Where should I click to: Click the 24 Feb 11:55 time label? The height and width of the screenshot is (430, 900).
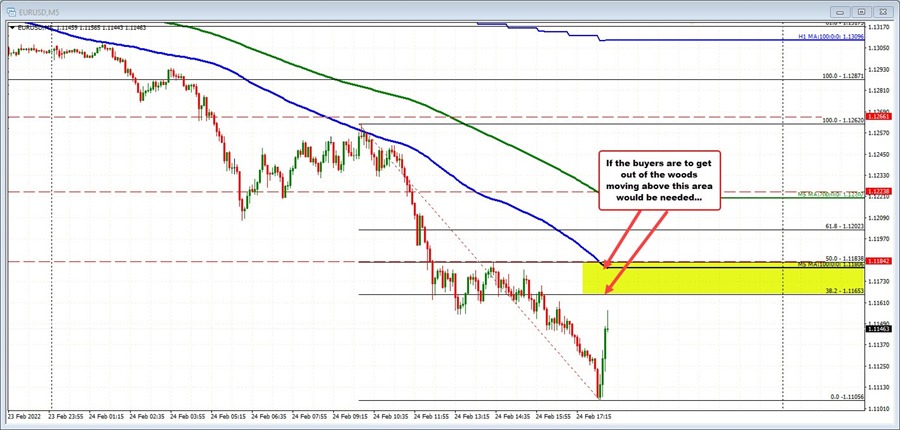pos(432,415)
